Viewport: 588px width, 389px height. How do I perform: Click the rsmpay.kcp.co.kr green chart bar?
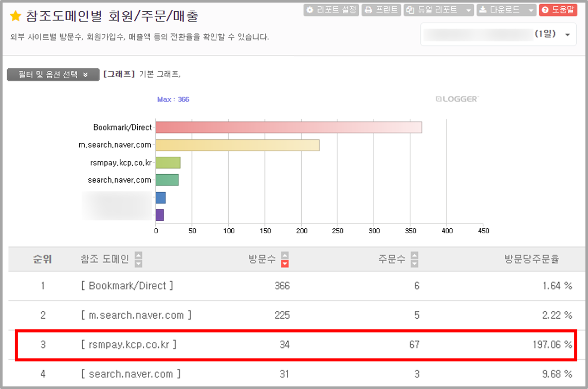click(x=168, y=163)
